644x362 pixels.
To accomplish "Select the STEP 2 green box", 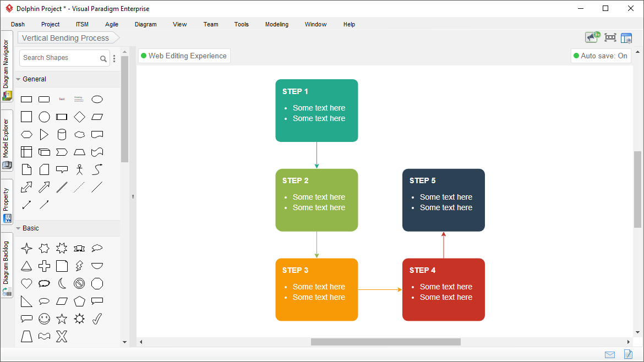I will 316,200.
